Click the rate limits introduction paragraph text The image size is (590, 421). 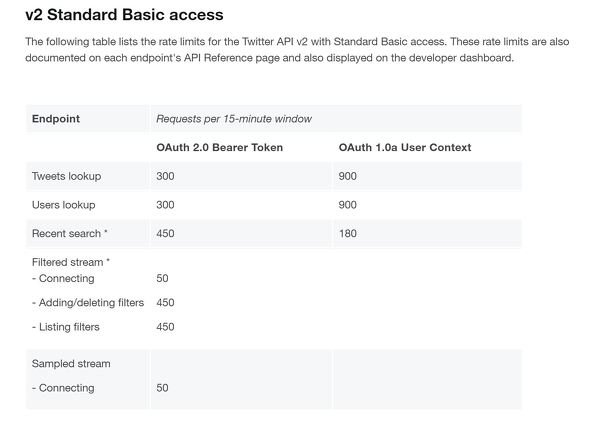(x=297, y=50)
